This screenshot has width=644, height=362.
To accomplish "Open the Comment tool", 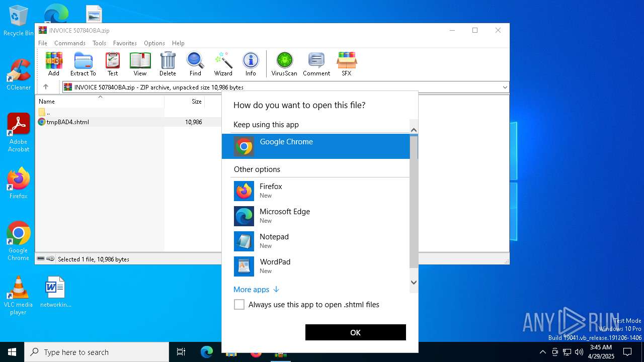I will pos(316,64).
